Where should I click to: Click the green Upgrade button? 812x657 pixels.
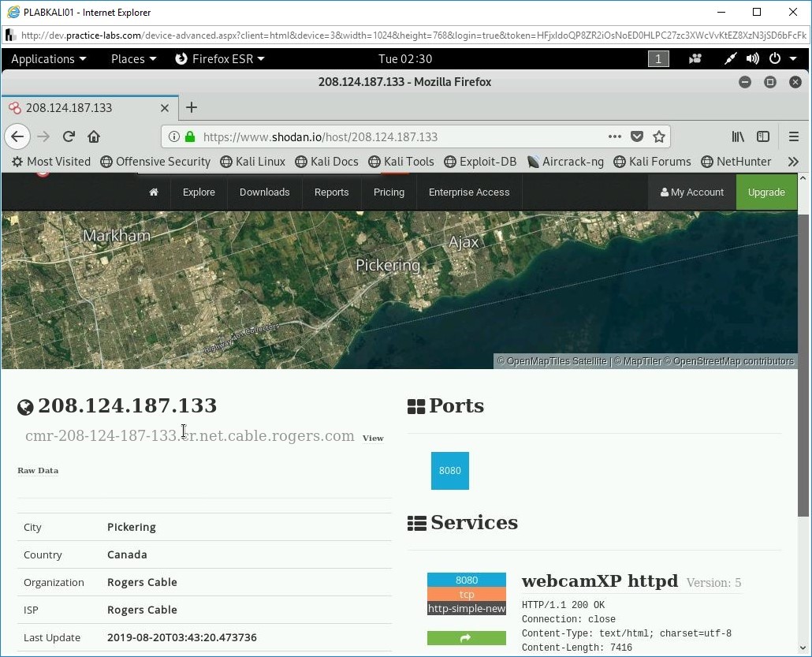[765, 192]
